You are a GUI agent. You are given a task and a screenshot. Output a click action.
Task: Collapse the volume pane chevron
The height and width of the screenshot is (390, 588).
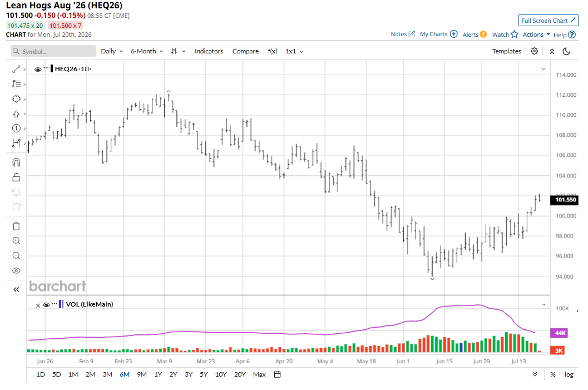(543, 304)
